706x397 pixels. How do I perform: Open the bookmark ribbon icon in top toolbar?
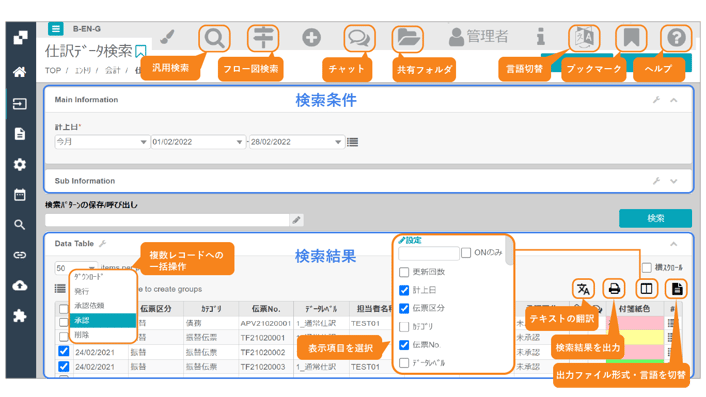pyautogui.click(x=631, y=38)
